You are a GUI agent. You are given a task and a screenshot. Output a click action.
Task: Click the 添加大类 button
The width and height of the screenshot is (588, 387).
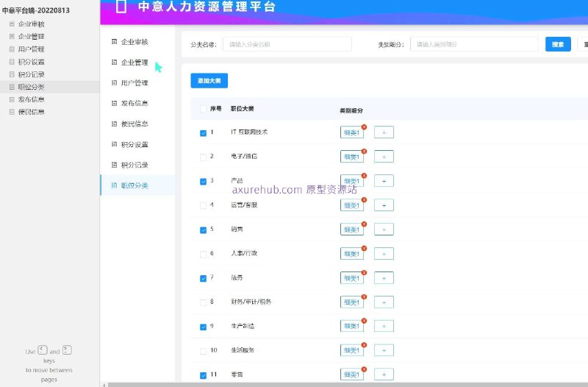point(209,81)
